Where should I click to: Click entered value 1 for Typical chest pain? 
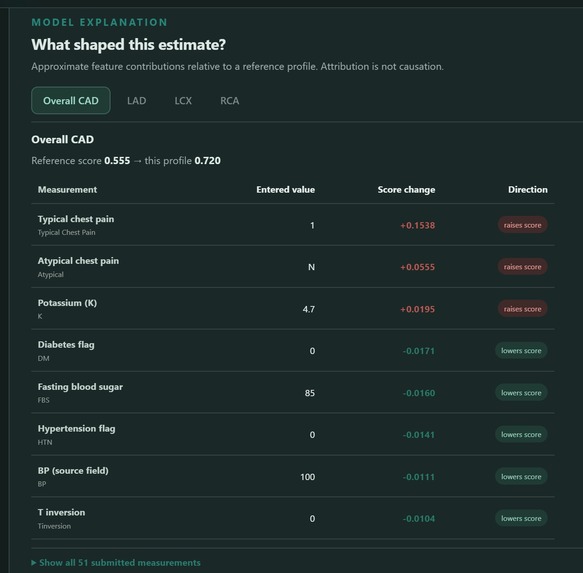click(312, 225)
